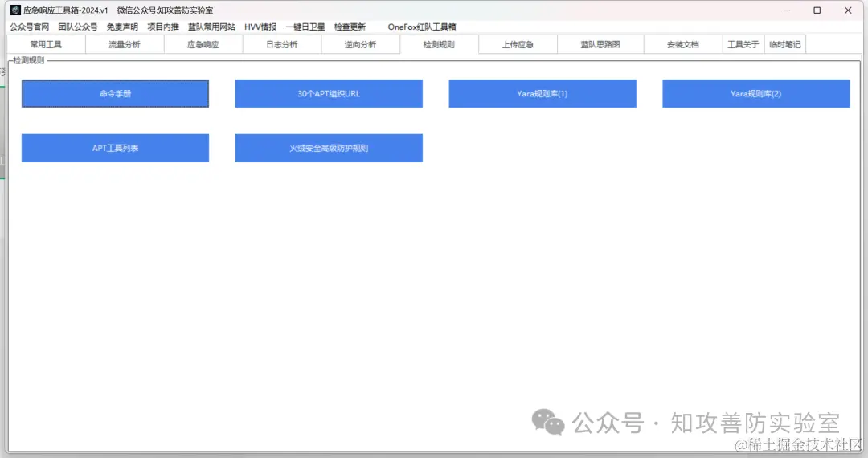Switch to the 蓝队思路图 tab
Viewport: 868px width, 458px height.
(600, 44)
